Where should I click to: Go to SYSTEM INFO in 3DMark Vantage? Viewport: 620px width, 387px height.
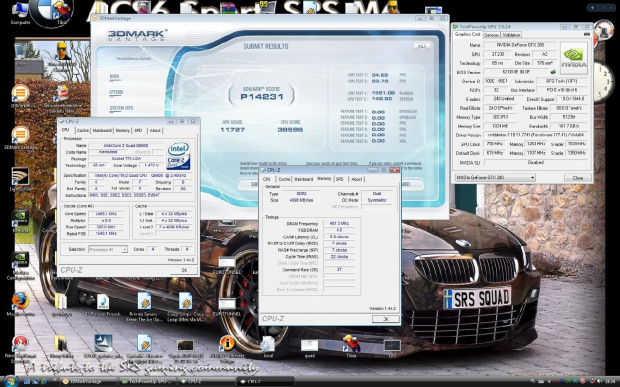121,108
